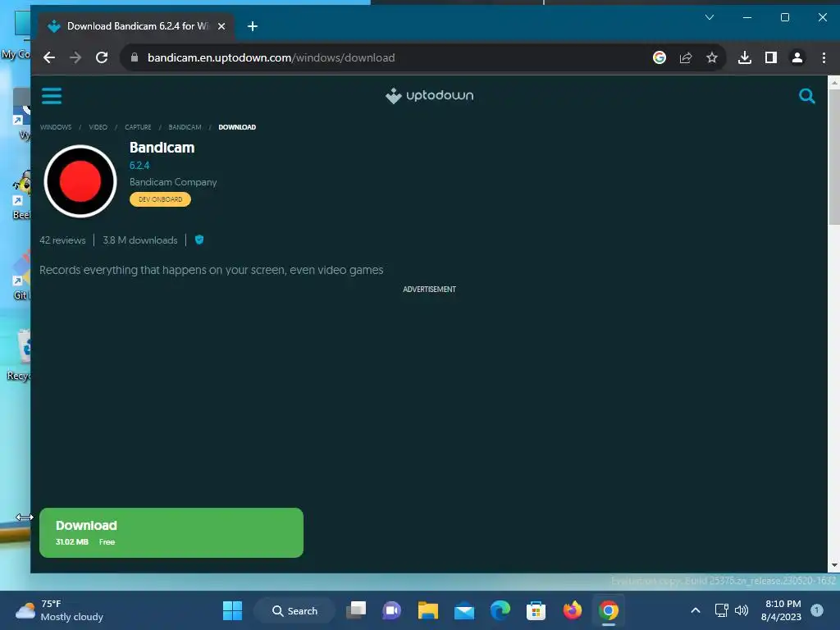Go to Bandicam breadcrumb
Viewport: 840px width, 630px height.
click(185, 127)
